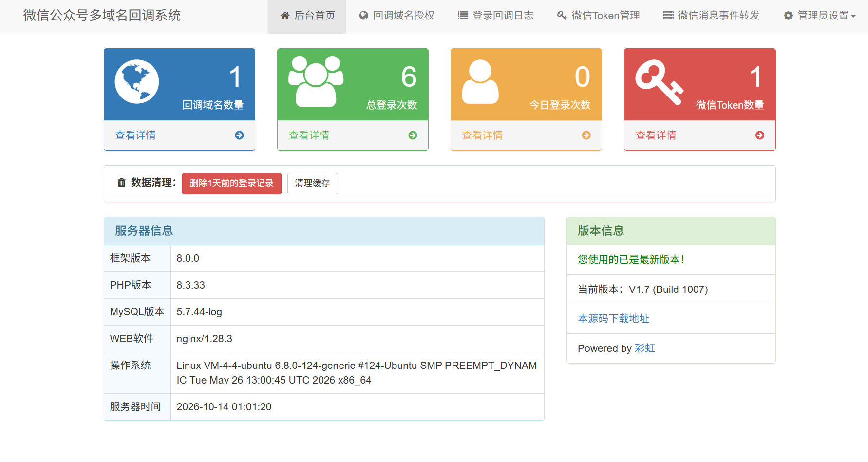
Task: View details link on 总登录次数 card
Action: click(309, 135)
